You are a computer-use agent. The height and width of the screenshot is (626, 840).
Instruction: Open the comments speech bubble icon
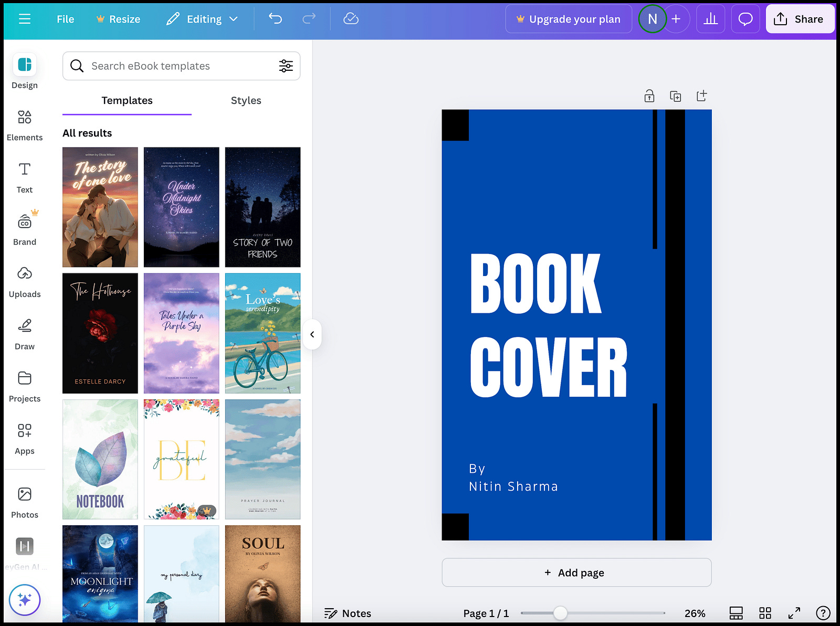tap(745, 19)
